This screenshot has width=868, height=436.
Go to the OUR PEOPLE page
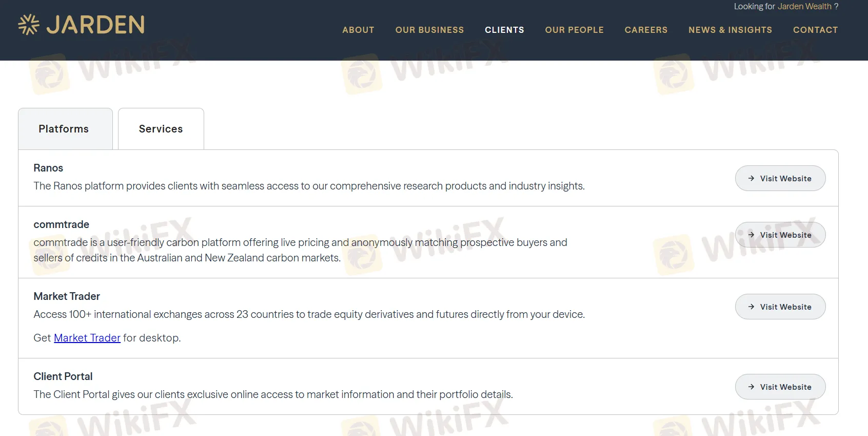[574, 30]
